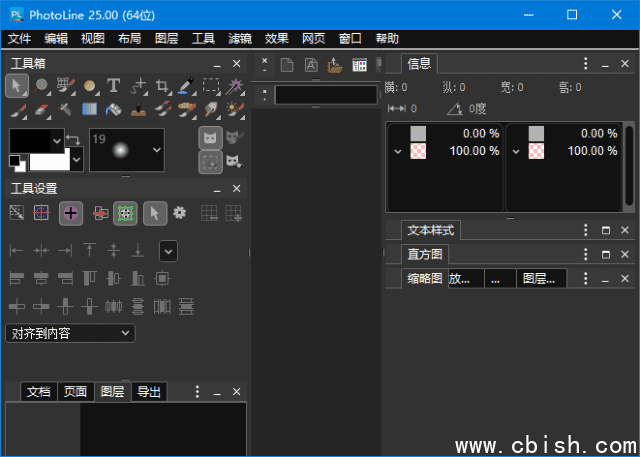Select the rectangular marquee selection tool
Image resolution: width=640 pixels, height=457 pixels.
[x=211, y=86]
